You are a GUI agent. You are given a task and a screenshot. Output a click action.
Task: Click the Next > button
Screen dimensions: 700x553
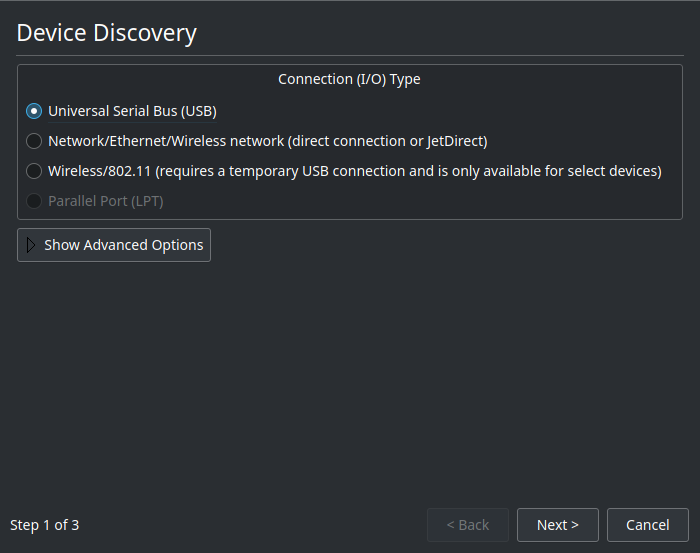click(557, 525)
